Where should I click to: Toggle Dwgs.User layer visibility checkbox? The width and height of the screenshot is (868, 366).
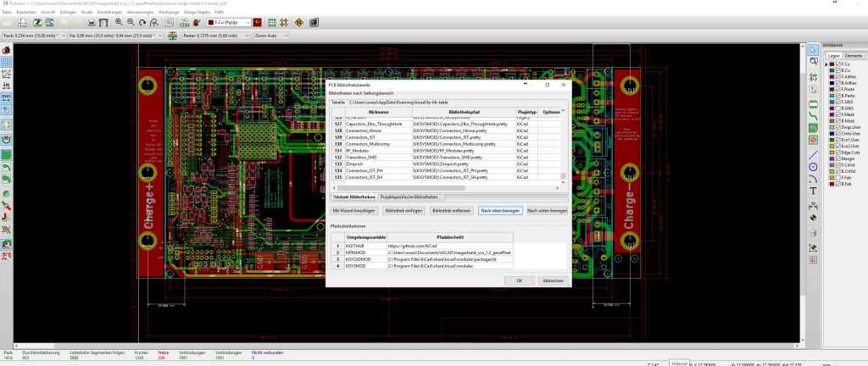pos(838,127)
